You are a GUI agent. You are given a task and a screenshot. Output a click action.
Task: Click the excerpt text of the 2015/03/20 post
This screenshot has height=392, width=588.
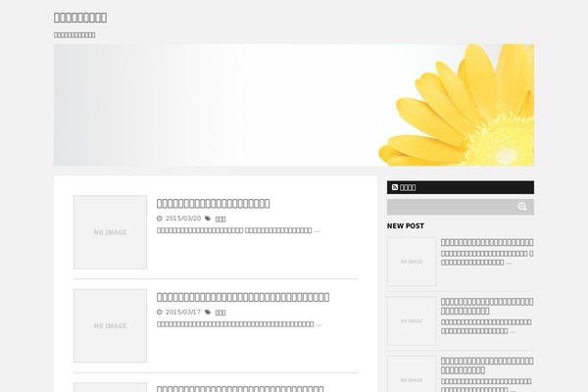click(x=238, y=230)
